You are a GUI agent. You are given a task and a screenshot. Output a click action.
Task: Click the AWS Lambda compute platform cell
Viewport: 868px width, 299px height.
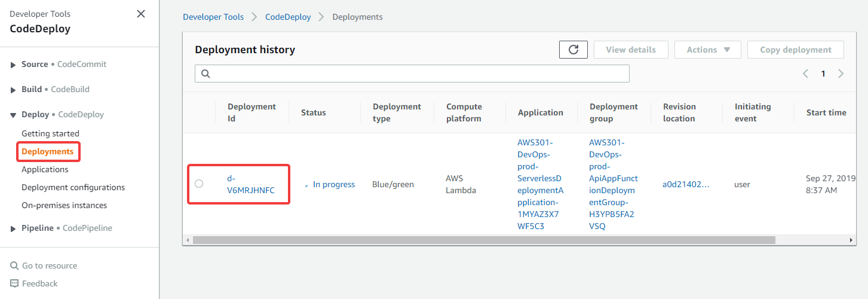[461, 184]
